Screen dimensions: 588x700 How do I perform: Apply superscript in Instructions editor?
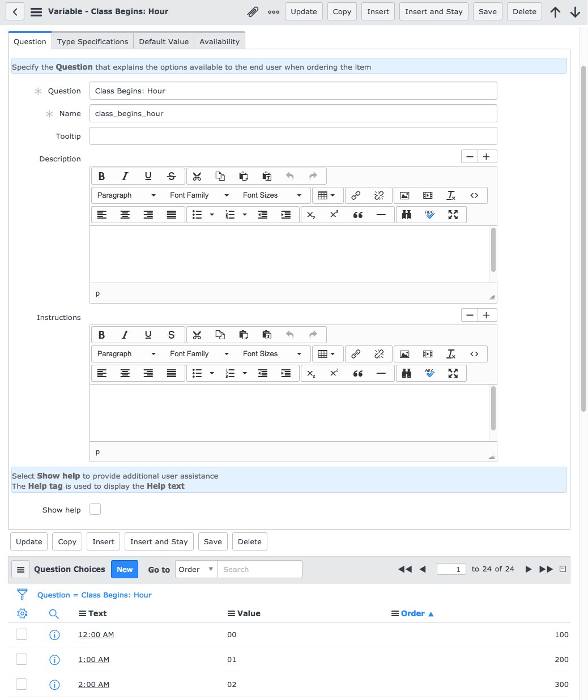(x=335, y=373)
